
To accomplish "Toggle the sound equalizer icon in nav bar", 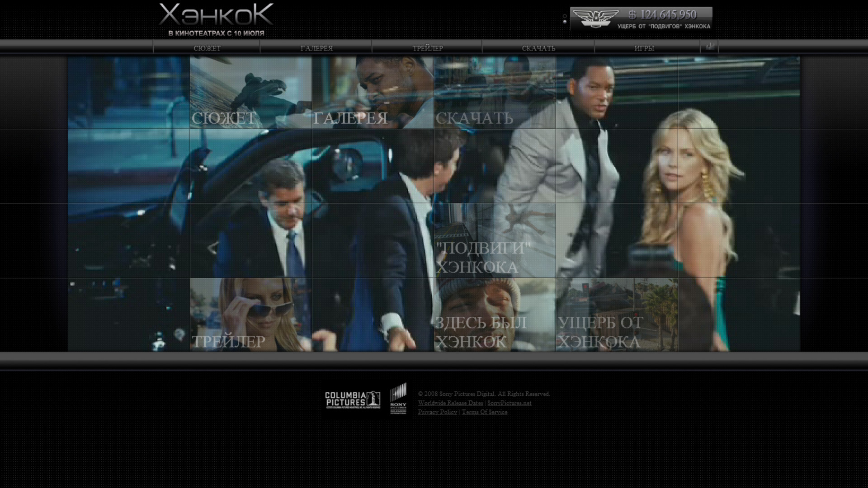I will click(710, 47).
